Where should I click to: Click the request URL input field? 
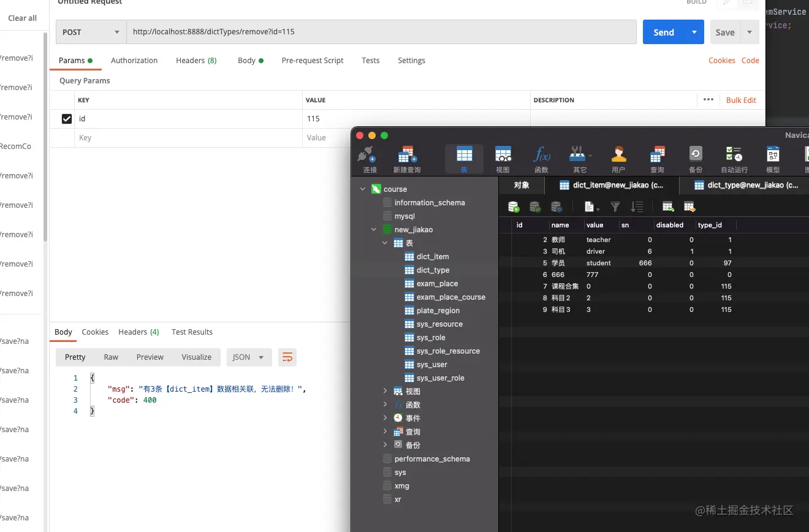tap(381, 32)
